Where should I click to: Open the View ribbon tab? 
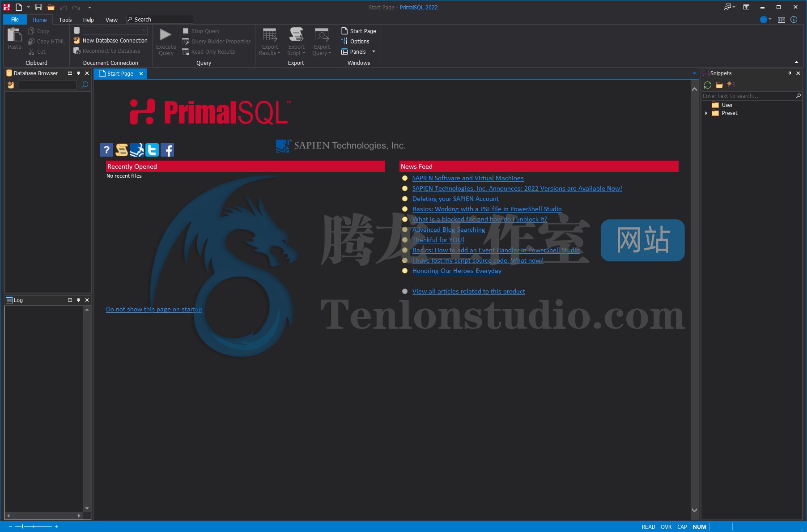(x=111, y=20)
